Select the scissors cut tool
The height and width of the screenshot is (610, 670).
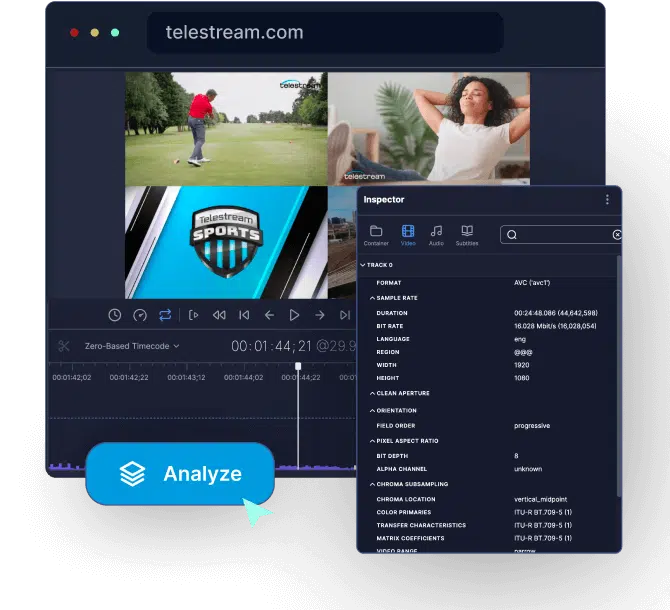click(x=64, y=346)
